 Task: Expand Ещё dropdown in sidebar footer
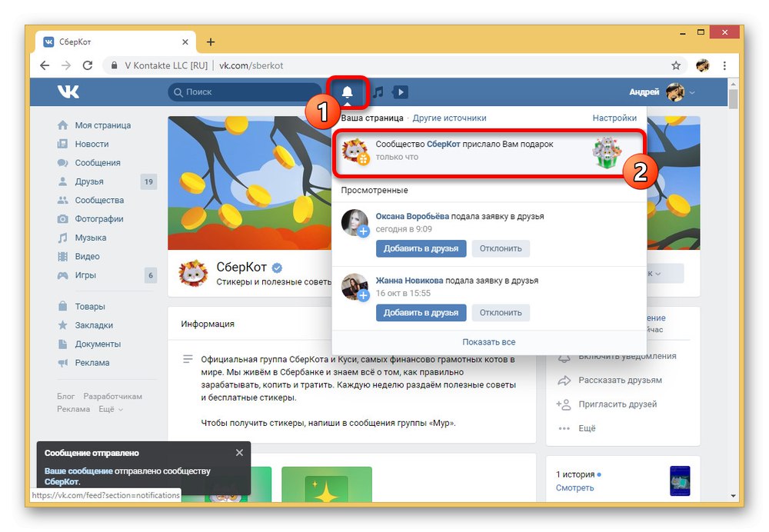tap(110, 409)
